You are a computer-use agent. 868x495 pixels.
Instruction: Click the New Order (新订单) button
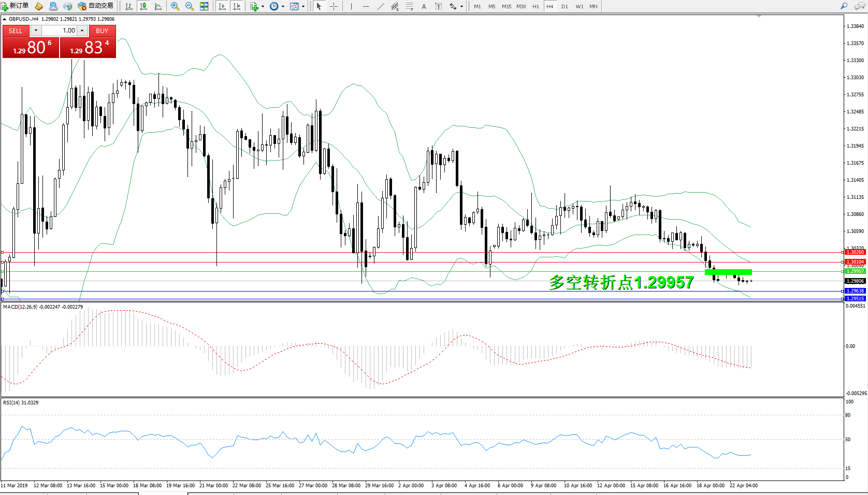coord(15,6)
